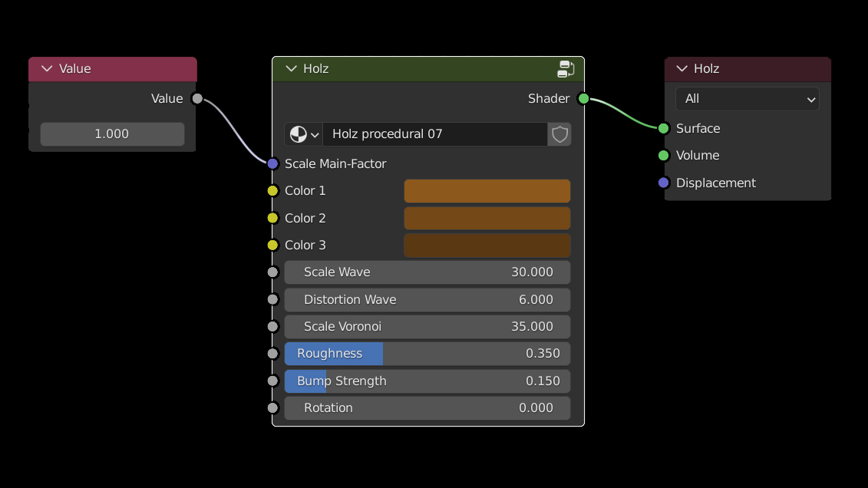Click the Holz procedural 07 name field
Image resolution: width=868 pixels, height=488 pixels.
click(x=434, y=134)
